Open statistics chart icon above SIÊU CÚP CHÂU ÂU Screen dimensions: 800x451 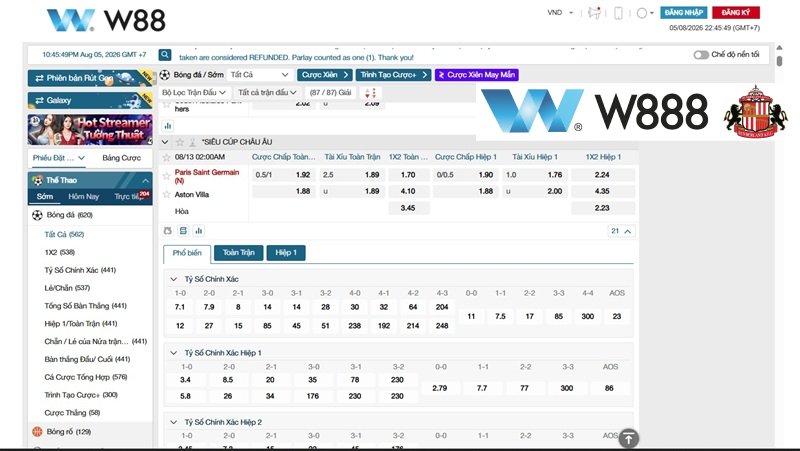pos(168,126)
